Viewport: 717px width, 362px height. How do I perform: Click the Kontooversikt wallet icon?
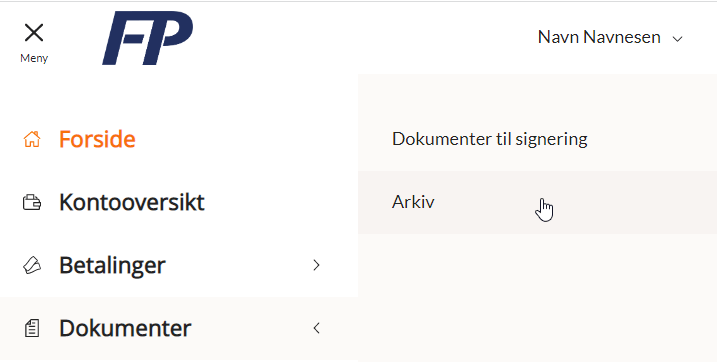point(32,202)
